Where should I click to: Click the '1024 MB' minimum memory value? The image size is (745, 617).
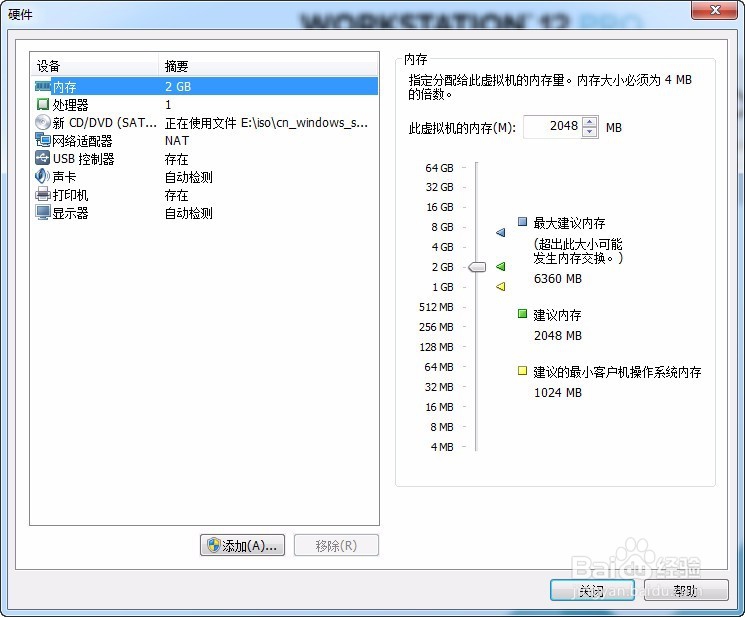(558, 392)
